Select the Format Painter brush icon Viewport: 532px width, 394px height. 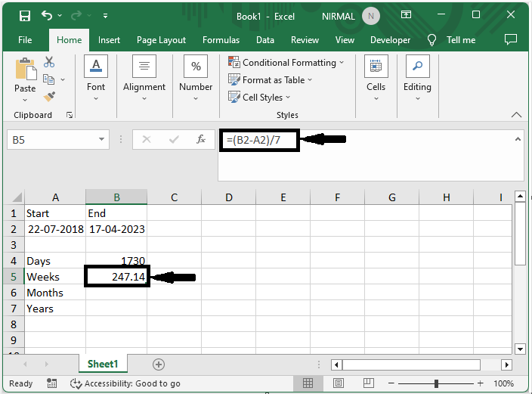click(49, 97)
